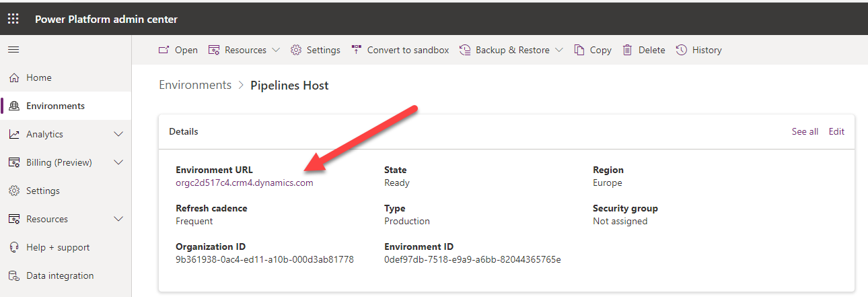
Task: Open Data integration in sidebar
Action: click(x=60, y=275)
